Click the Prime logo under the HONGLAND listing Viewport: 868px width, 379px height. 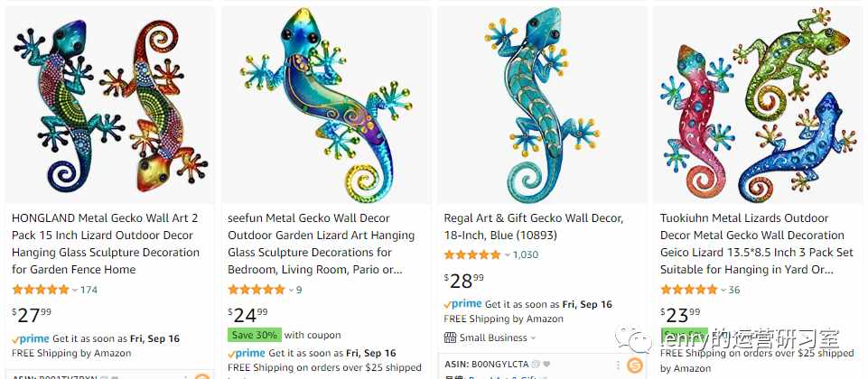click(31, 338)
